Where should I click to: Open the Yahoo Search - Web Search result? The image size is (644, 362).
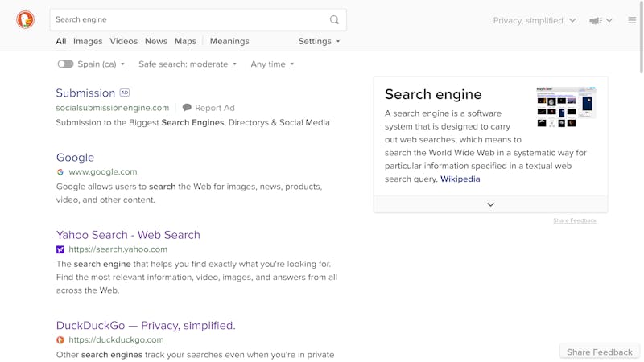pyautogui.click(x=128, y=235)
